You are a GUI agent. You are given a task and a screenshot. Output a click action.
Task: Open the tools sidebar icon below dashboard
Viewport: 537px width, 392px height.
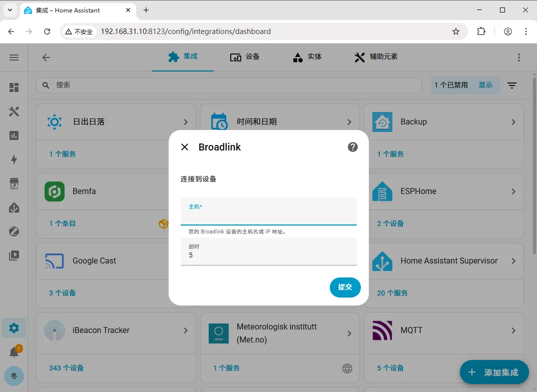14,111
